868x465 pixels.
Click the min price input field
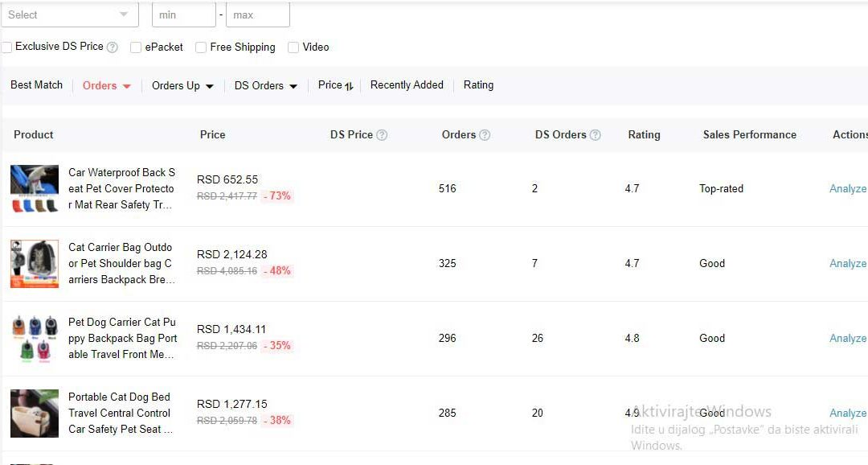pyautogui.click(x=183, y=14)
